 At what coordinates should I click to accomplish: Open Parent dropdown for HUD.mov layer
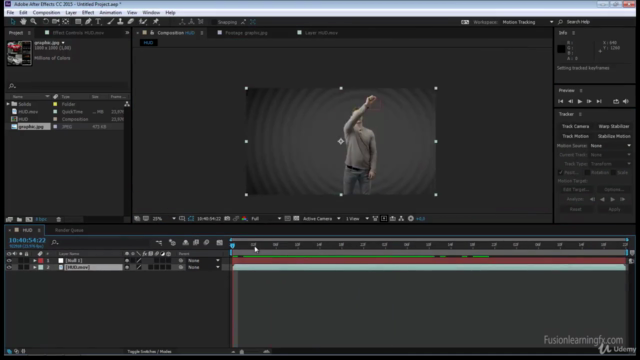pyautogui.click(x=204, y=267)
